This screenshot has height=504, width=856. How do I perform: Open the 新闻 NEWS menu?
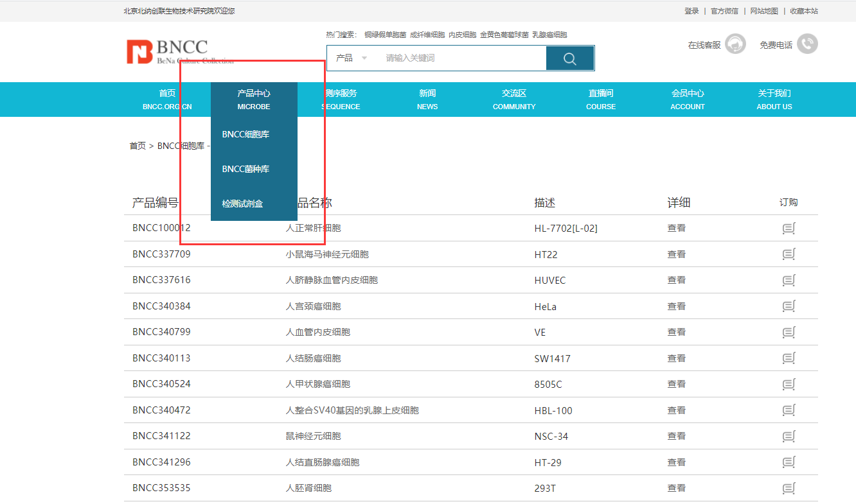(427, 100)
